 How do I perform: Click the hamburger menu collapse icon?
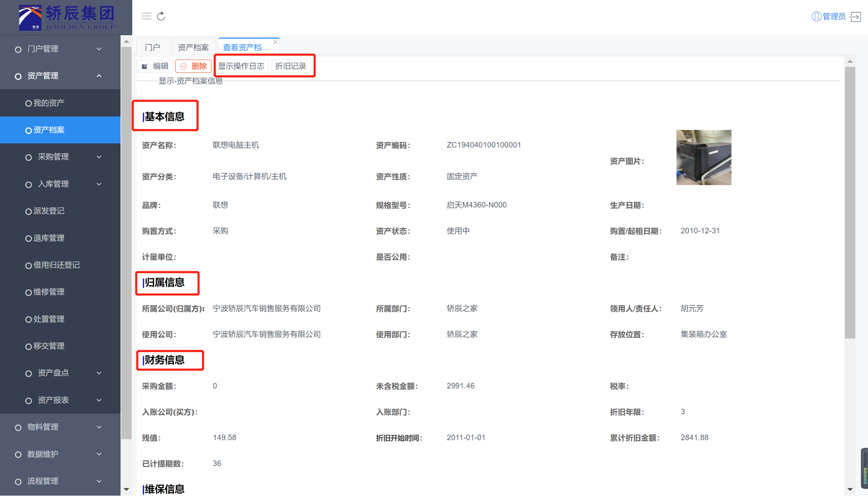[146, 16]
